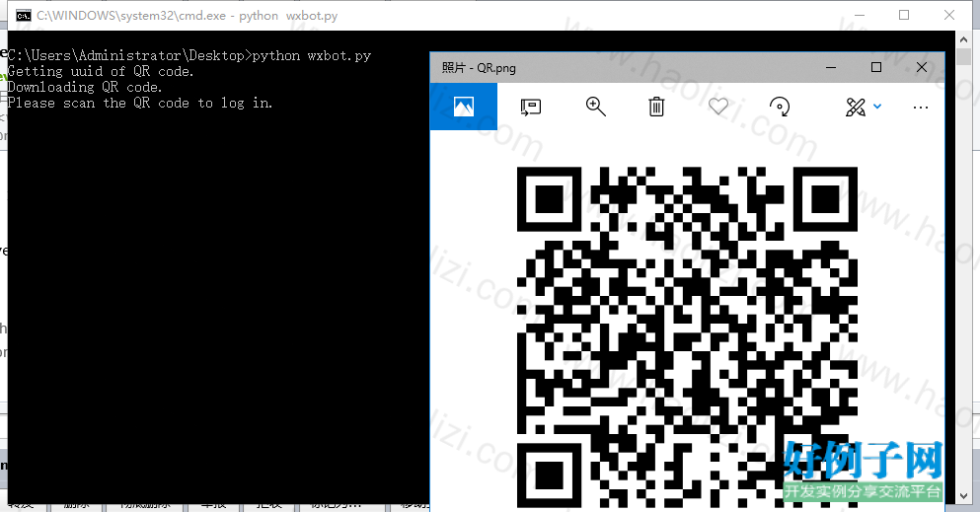Maximize the Photos QR.png window
Screen dimensions: 980x512
(876, 67)
